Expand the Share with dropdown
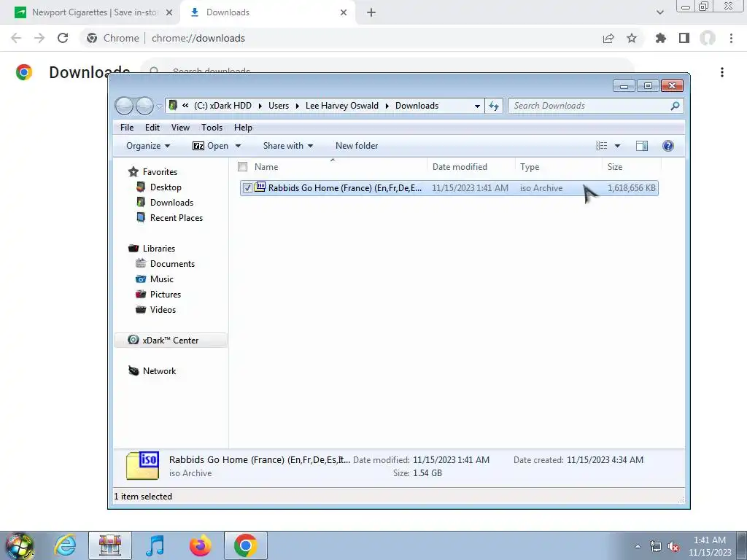Image resolution: width=747 pixels, height=560 pixels. (288, 146)
